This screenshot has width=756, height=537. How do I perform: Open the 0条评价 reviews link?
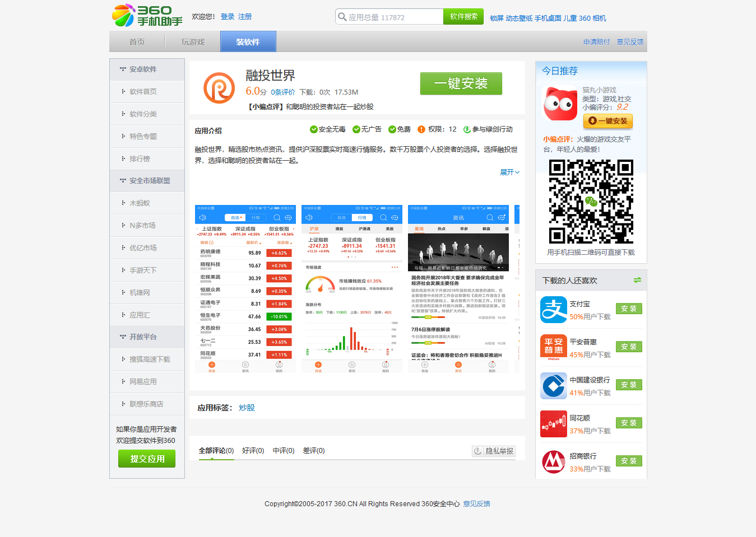[x=283, y=92]
